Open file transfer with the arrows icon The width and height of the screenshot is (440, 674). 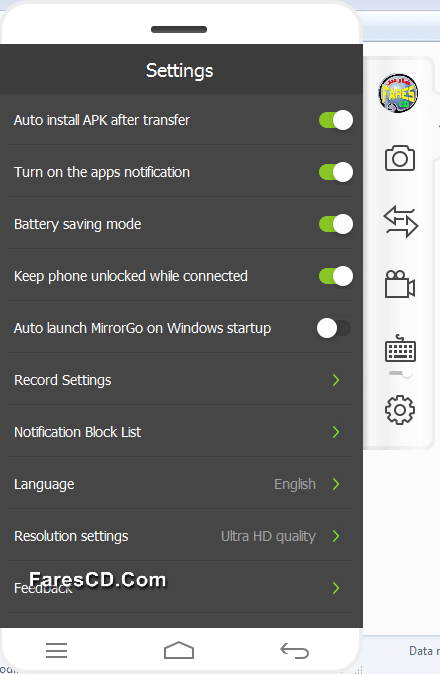[x=400, y=222]
